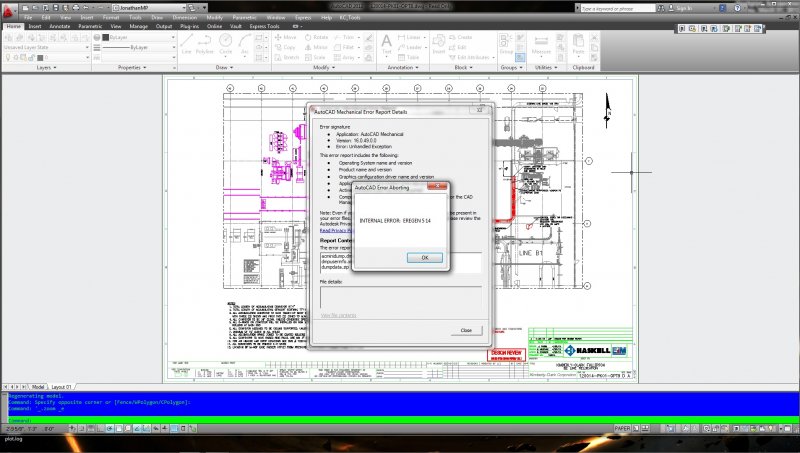Toggle the PAPER space button in status bar
This screenshot has height=453, width=800.
pos(622,428)
